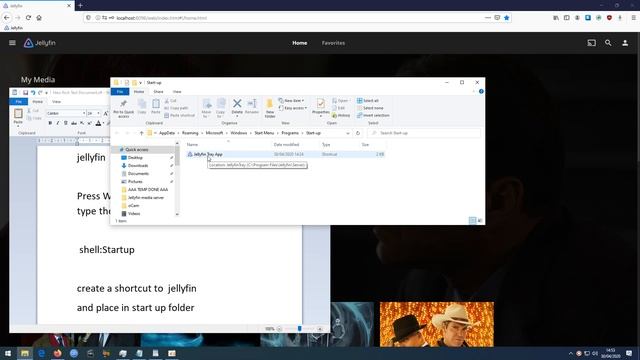Click Copy to in Explorer ribbon
This screenshot has width=640, height=360.
tap(221, 108)
